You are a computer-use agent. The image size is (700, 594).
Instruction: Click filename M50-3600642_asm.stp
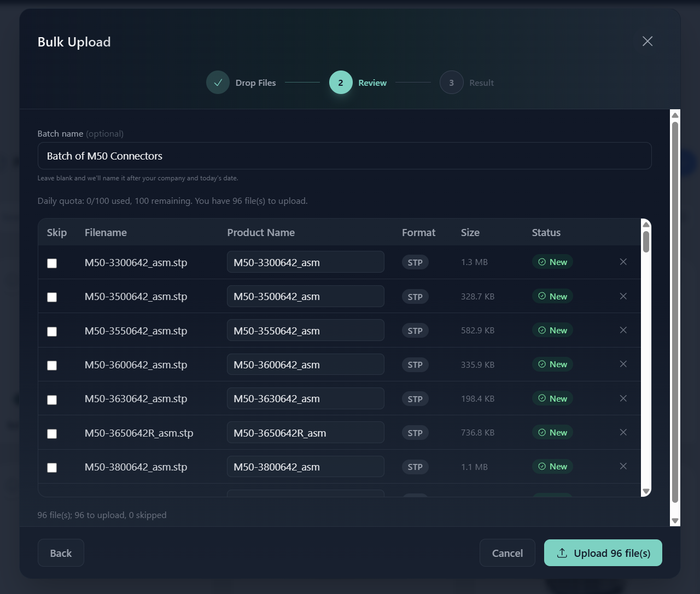pos(136,364)
